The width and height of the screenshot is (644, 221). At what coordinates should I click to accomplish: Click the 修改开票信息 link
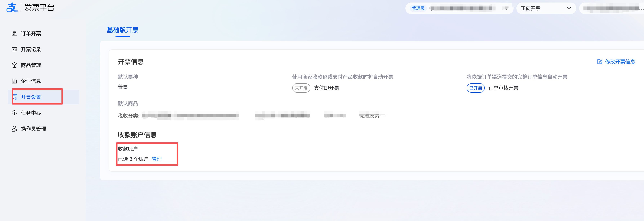pyautogui.click(x=620, y=61)
